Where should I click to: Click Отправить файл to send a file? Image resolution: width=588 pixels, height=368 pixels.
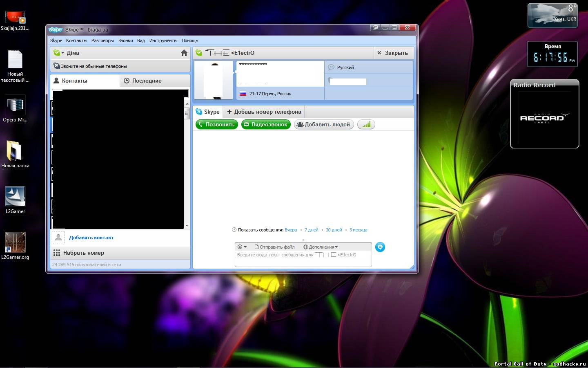coord(274,247)
